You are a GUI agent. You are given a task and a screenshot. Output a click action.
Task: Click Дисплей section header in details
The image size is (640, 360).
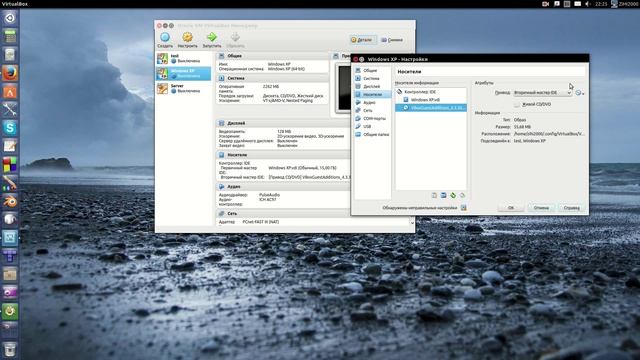coord(283,123)
